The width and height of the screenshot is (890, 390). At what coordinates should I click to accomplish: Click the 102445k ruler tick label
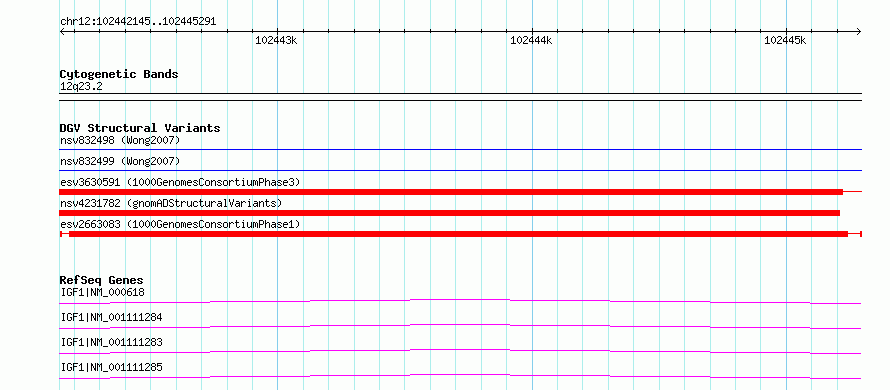(x=785, y=40)
